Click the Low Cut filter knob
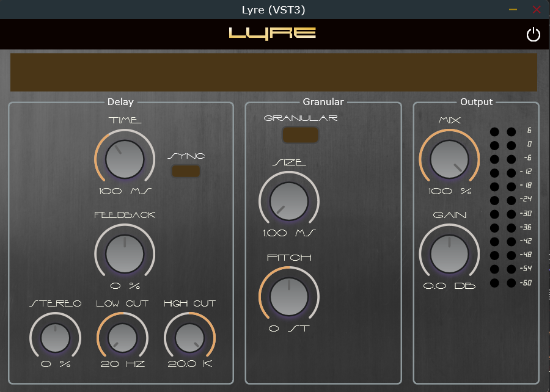The height and width of the screenshot is (392, 550). (x=123, y=338)
